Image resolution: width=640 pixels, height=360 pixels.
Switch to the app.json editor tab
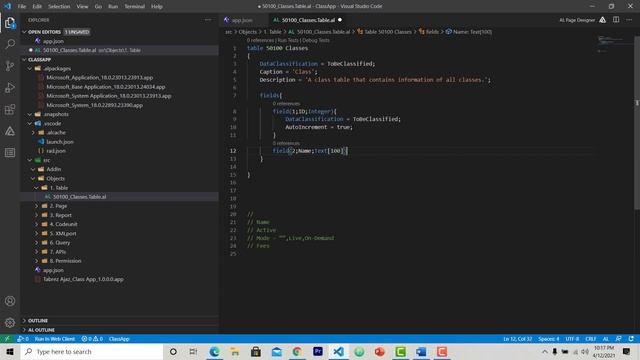point(242,20)
